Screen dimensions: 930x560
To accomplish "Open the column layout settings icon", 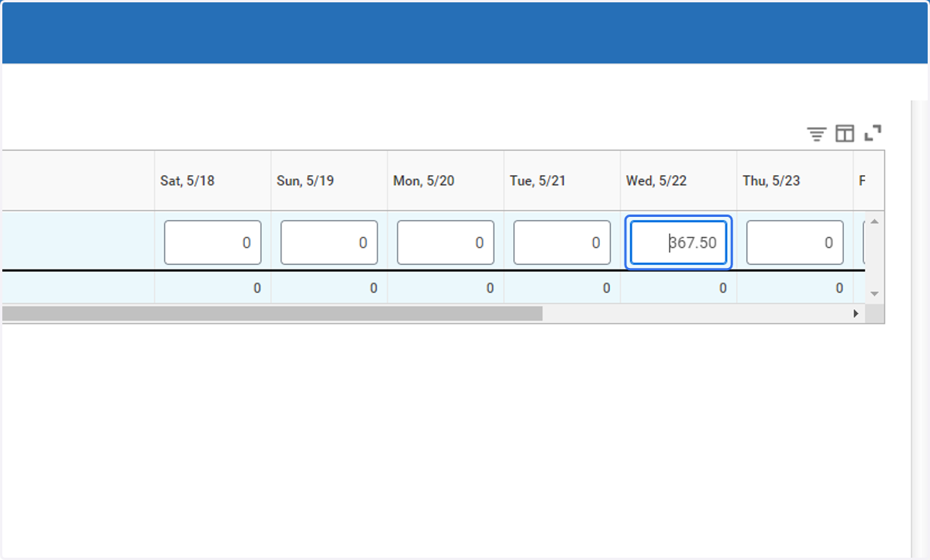I will [845, 134].
